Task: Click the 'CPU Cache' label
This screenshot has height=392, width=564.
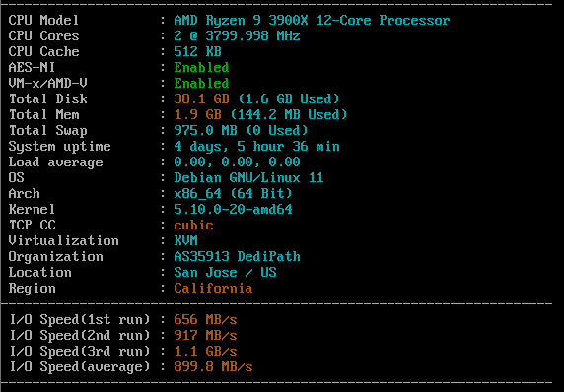Action: [x=43, y=51]
